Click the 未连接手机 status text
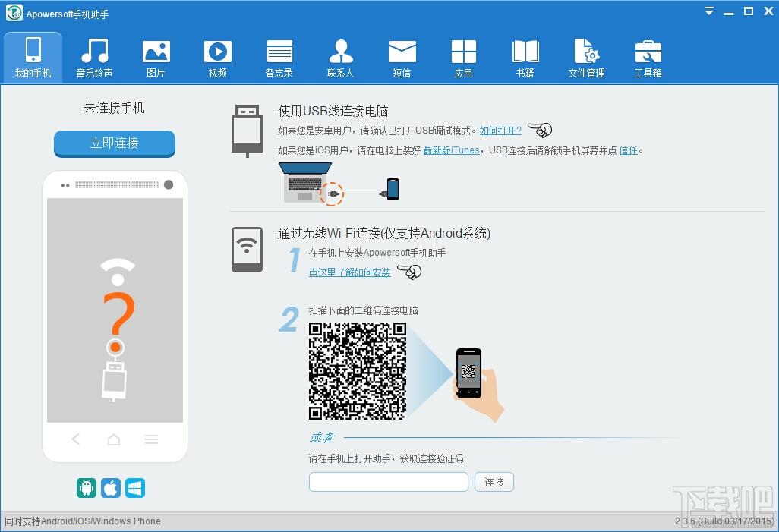Viewport: 779px width, 532px height. (x=114, y=108)
